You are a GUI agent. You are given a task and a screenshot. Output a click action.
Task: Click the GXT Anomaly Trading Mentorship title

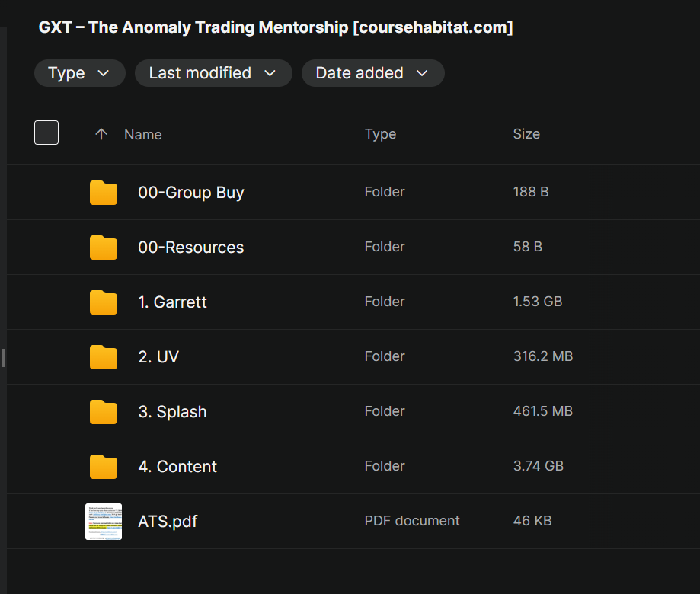(276, 27)
